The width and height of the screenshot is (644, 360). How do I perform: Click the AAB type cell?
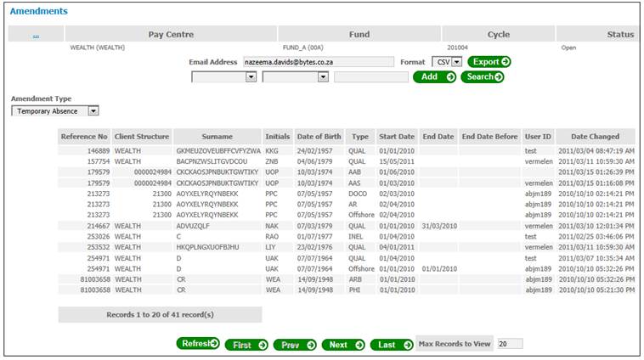[355, 172]
